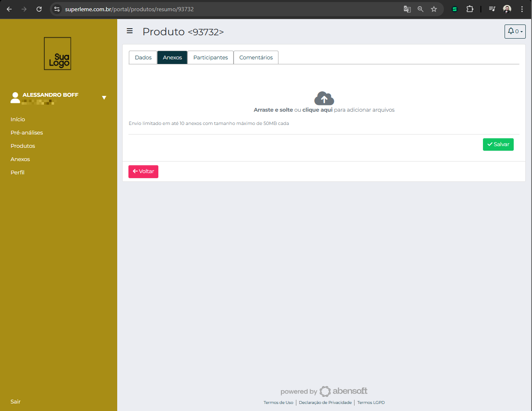Screen dimensions: 532x411
Task: Click the pink Voltar button
Action: [x=143, y=171]
